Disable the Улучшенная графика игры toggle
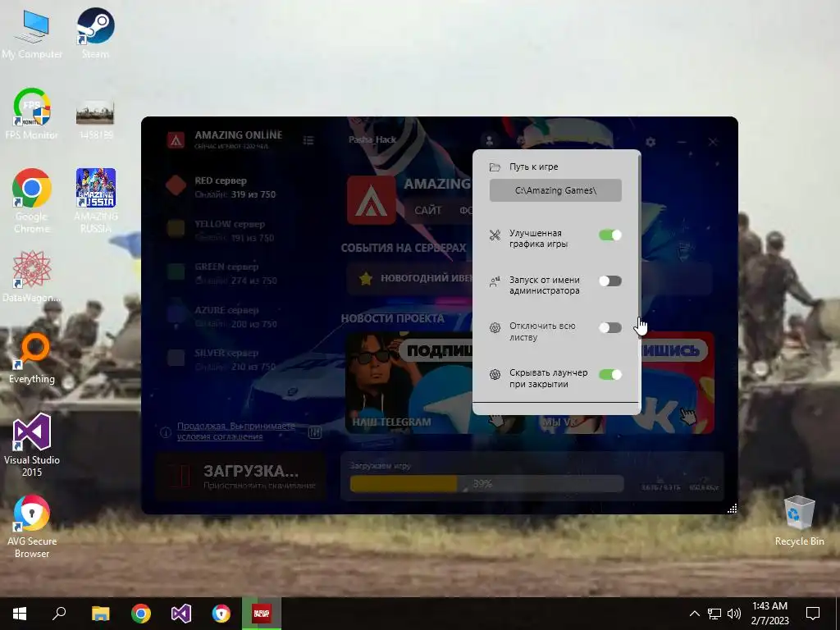Image resolution: width=840 pixels, height=630 pixels. [x=610, y=235]
